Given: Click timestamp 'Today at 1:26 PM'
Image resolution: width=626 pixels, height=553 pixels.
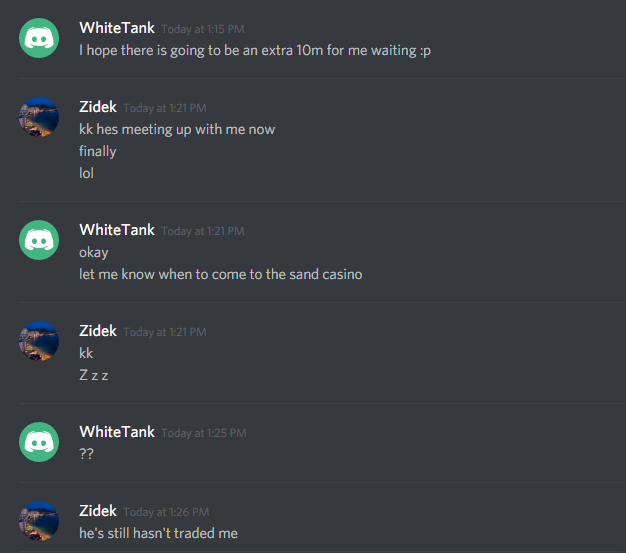Looking at the screenshot, I should coord(166,512).
